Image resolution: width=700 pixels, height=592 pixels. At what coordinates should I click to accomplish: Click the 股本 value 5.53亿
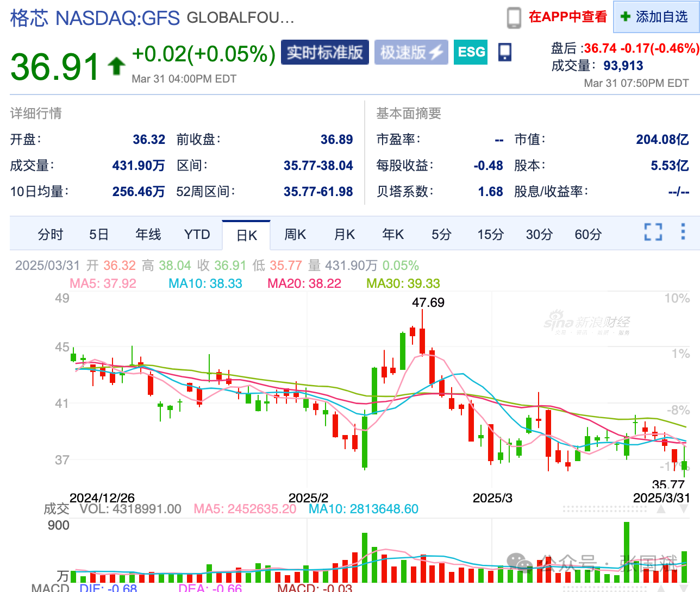click(670, 166)
